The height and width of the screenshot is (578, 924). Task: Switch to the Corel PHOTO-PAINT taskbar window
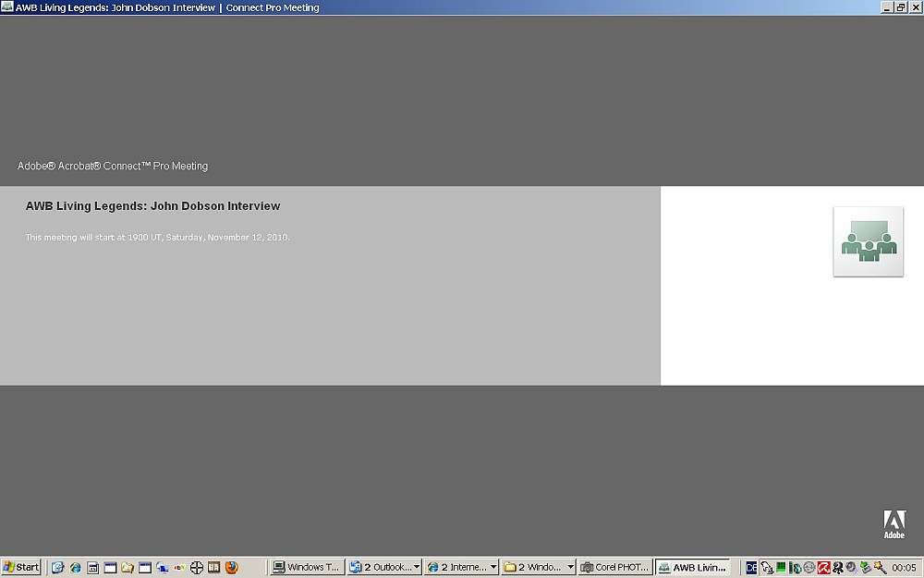click(x=615, y=568)
